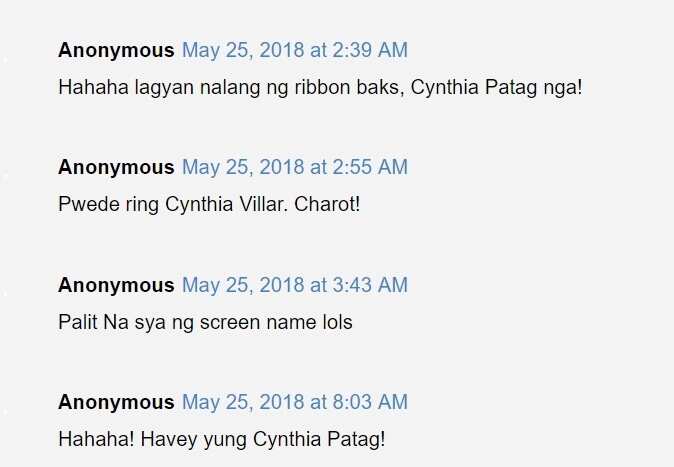This screenshot has height=467, width=674.
Task: Click Anonymous author of the 3:43 AM comment
Action: [116, 286]
